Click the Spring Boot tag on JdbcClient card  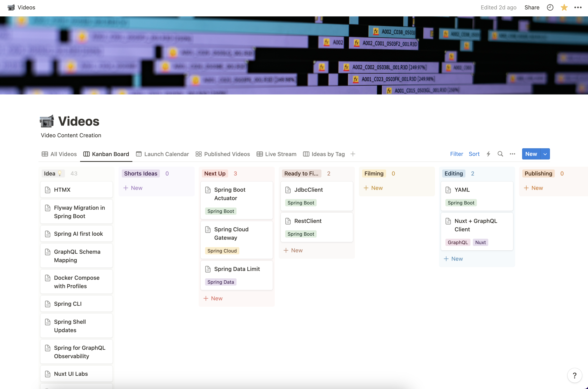tap(301, 202)
